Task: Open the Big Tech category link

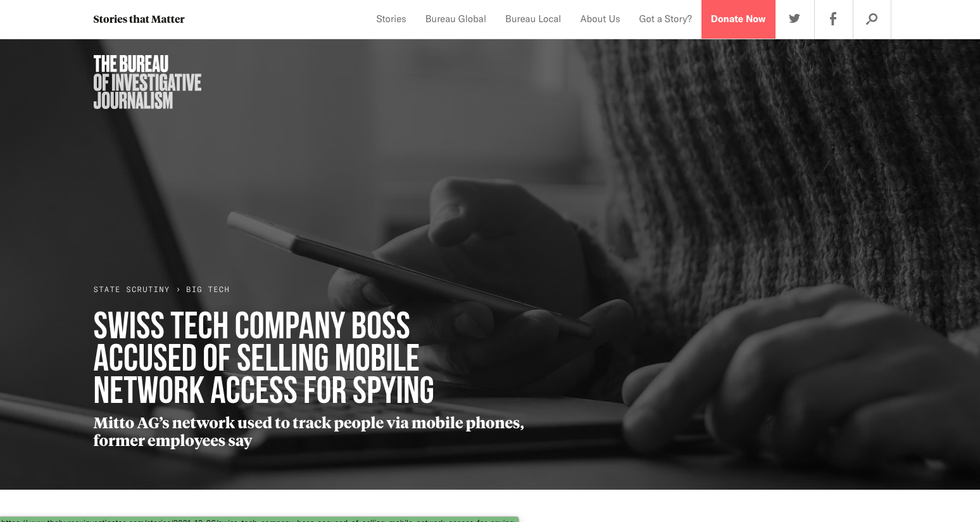Action: click(x=208, y=290)
